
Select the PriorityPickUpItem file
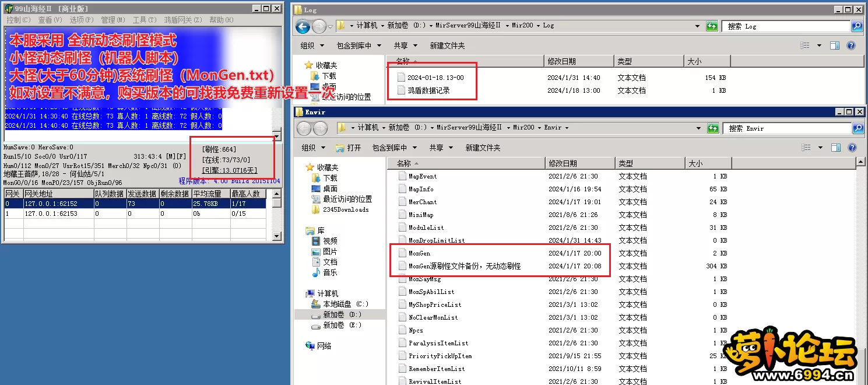pyautogui.click(x=440, y=356)
